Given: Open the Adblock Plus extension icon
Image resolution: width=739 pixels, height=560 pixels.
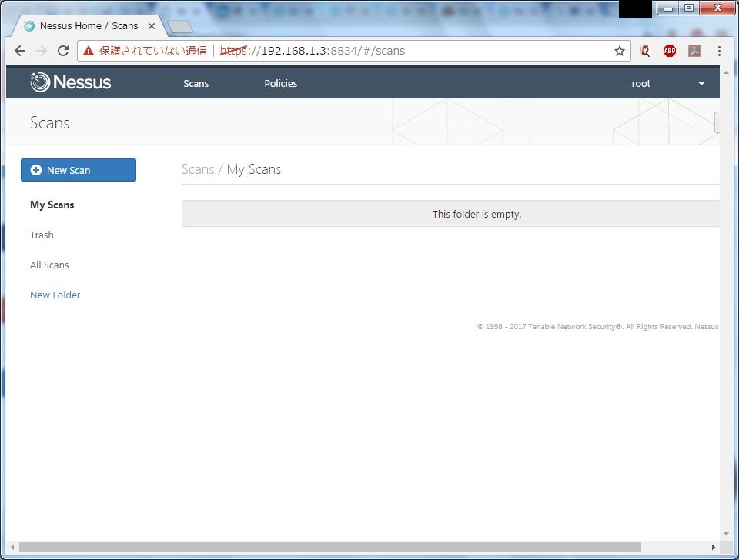Looking at the screenshot, I should tap(669, 51).
